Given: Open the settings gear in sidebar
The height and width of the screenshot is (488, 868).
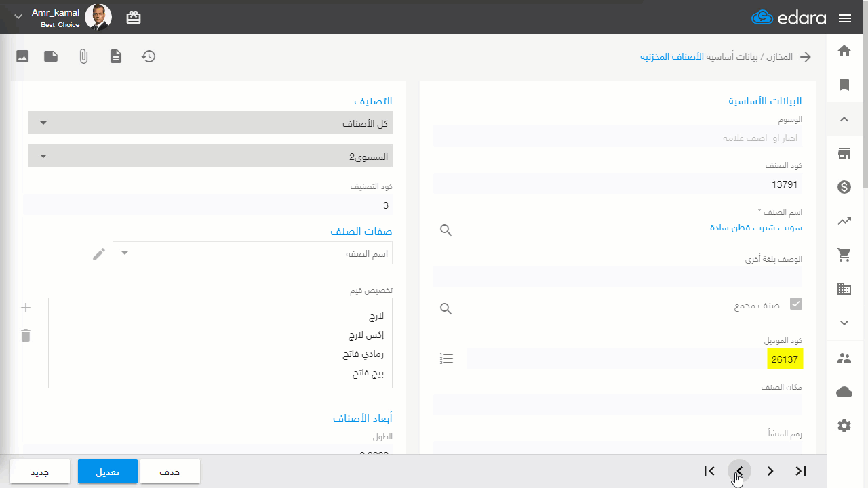Looking at the screenshot, I should (x=844, y=426).
